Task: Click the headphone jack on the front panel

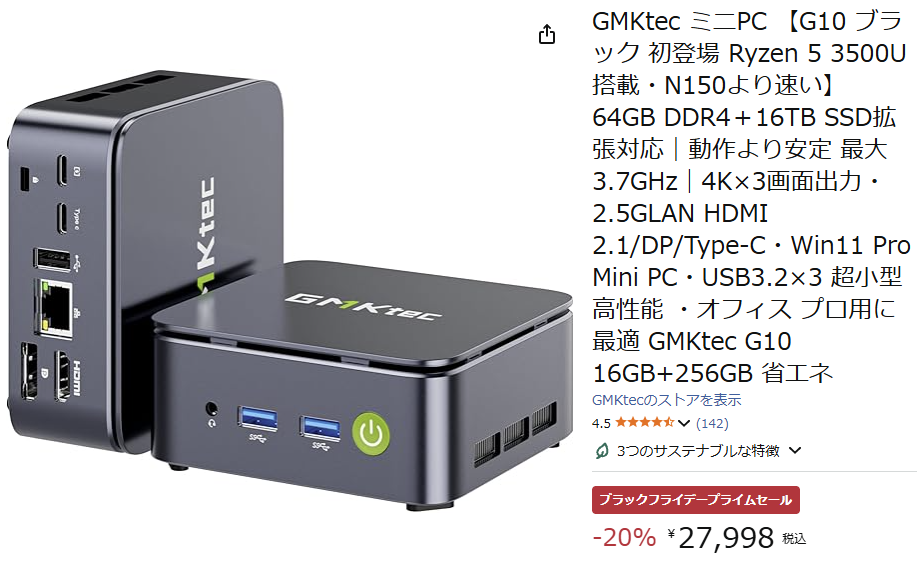Action: pyautogui.click(x=211, y=409)
